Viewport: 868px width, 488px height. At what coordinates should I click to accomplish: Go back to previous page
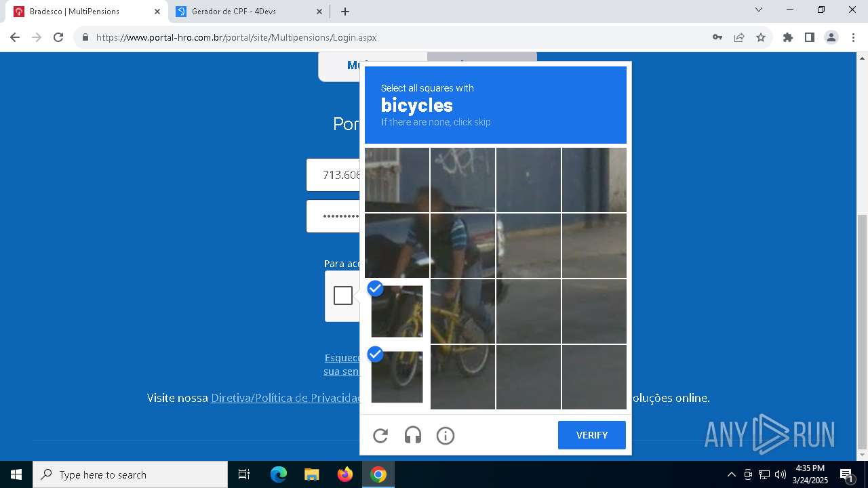coord(15,37)
